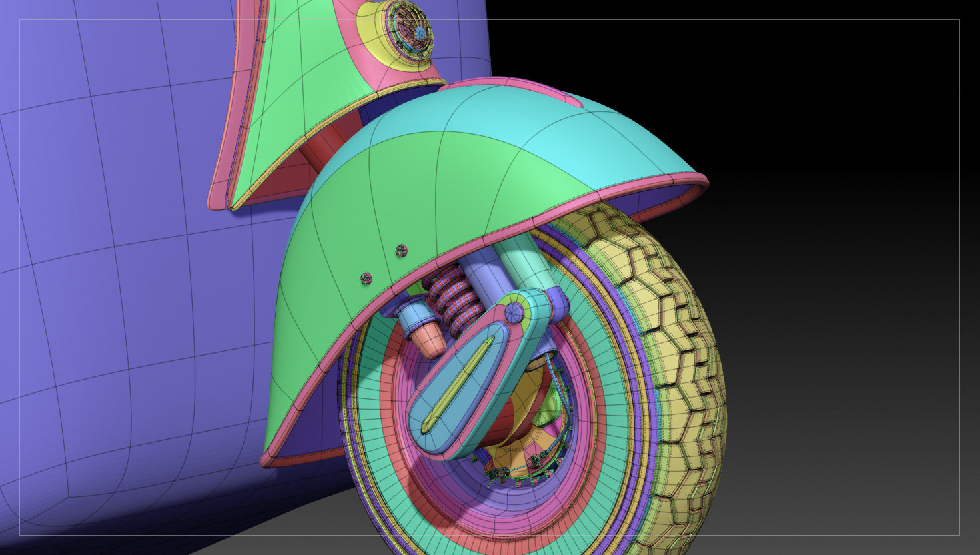Viewport: 980px width, 555px height.
Task: Click the pivot bolt on suspension arm
Action: point(512,312)
